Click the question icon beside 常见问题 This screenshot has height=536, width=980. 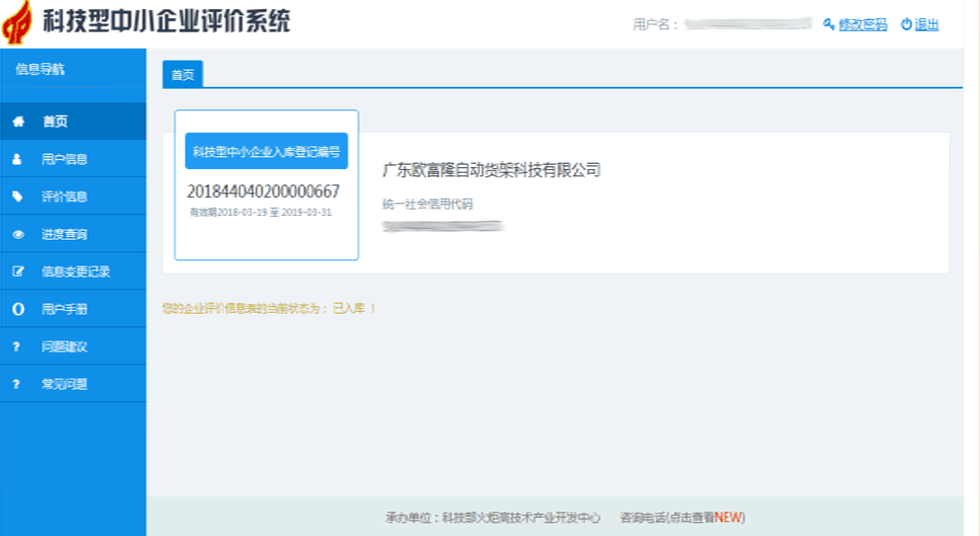(x=16, y=383)
